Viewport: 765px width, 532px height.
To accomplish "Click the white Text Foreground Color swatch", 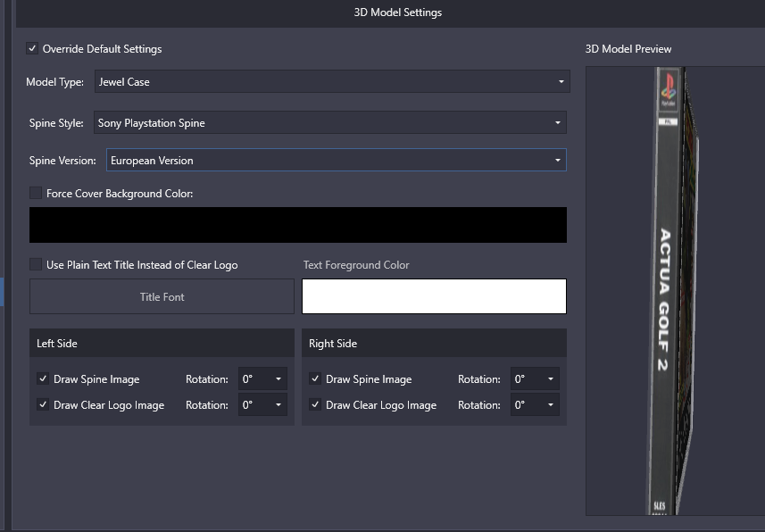I will 434,296.
